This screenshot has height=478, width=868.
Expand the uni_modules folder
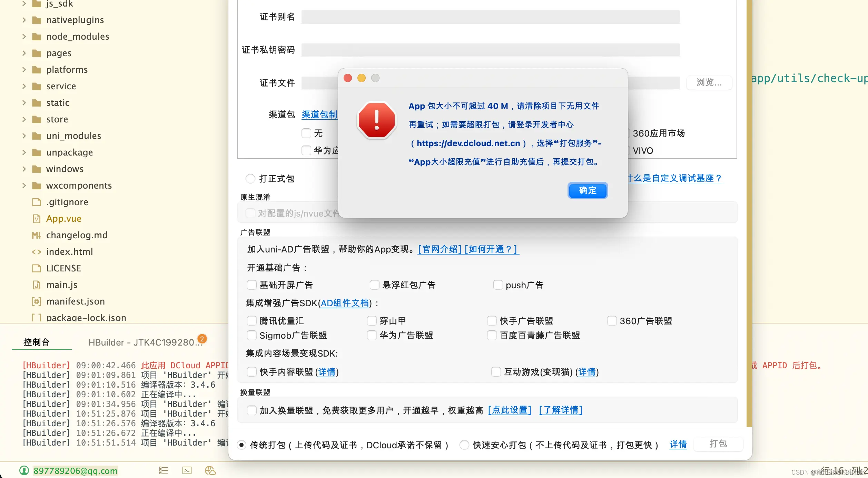click(x=24, y=136)
